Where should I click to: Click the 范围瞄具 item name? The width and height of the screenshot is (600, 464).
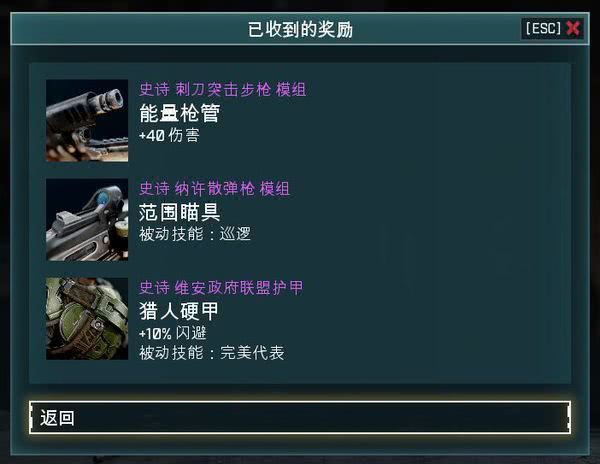click(x=179, y=212)
